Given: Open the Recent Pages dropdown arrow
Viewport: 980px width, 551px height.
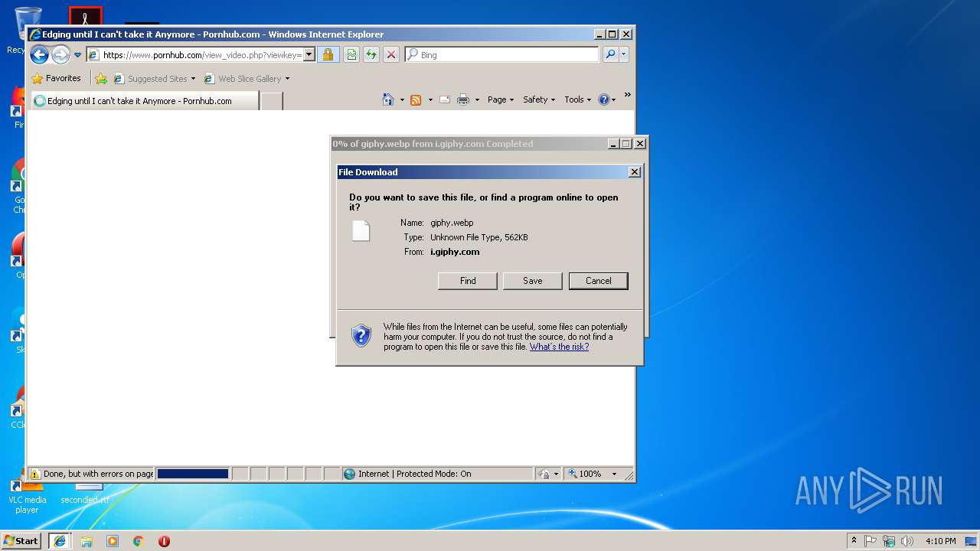Looking at the screenshot, I should pos(77,55).
